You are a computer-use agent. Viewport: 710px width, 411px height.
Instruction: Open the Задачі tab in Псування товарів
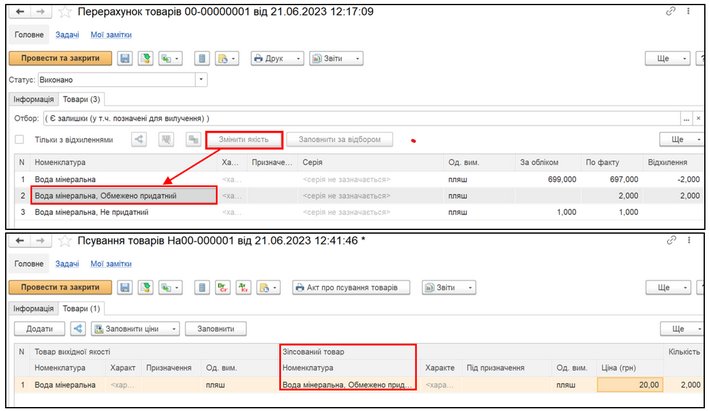[68, 263]
